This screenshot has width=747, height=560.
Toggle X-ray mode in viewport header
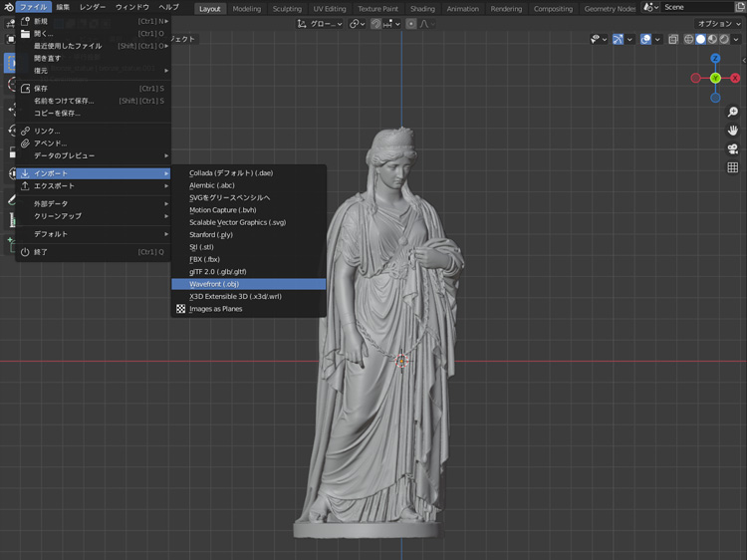click(673, 40)
